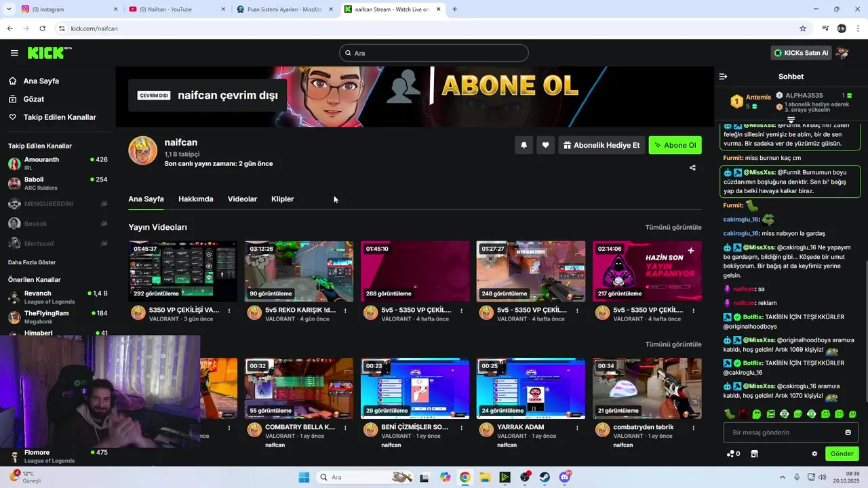Open Steam from the taskbar
This screenshot has height=488, width=868.
(x=545, y=477)
